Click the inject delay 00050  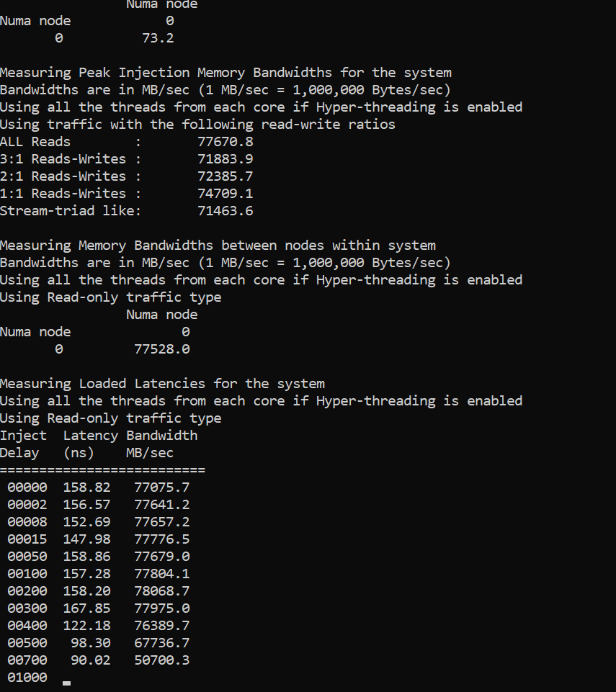(x=27, y=556)
